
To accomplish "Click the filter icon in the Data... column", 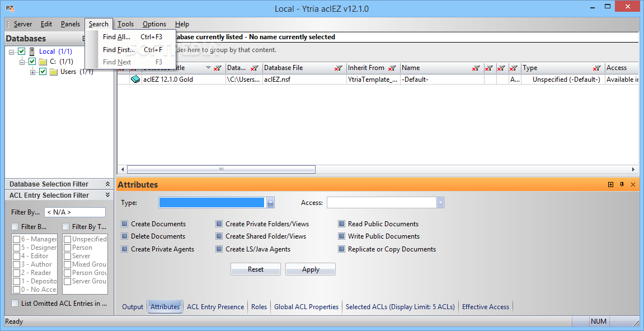I will (x=255, y=68).
